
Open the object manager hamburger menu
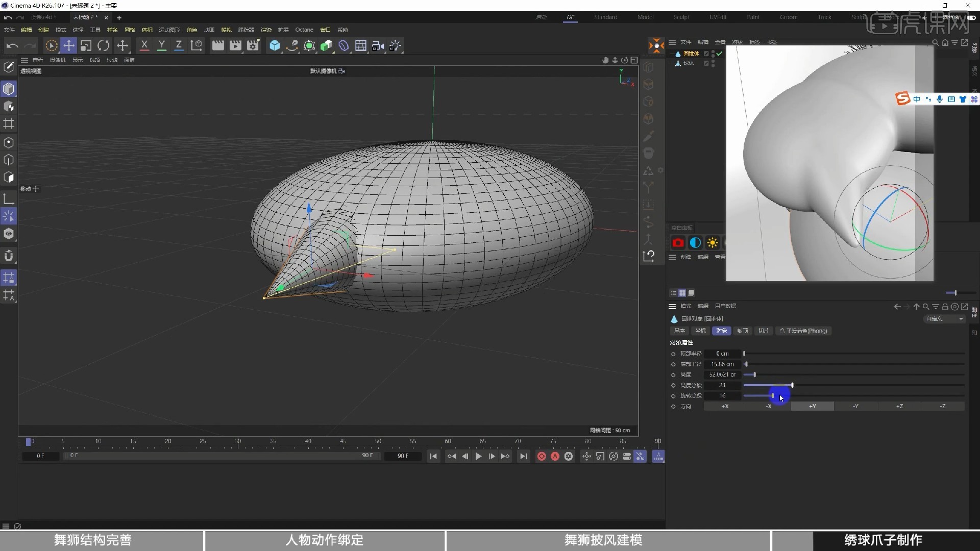tap(672, 42)
